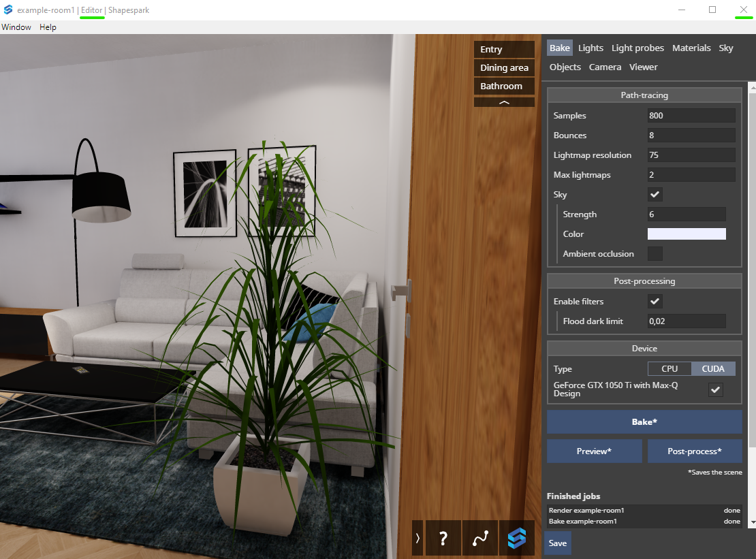The height and width of the screenshot is (559, 756).
Task: Click the help question mark icon
Action: click(443, 539)
